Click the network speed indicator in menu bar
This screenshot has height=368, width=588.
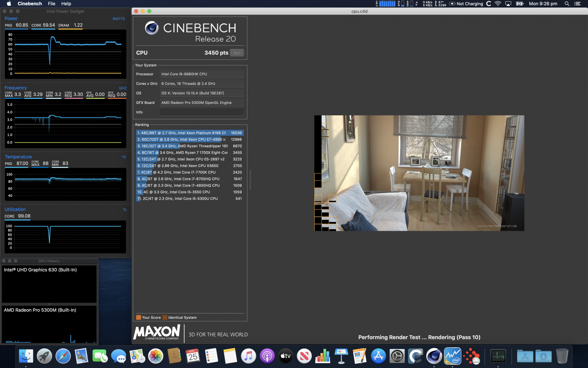point(427,4)
